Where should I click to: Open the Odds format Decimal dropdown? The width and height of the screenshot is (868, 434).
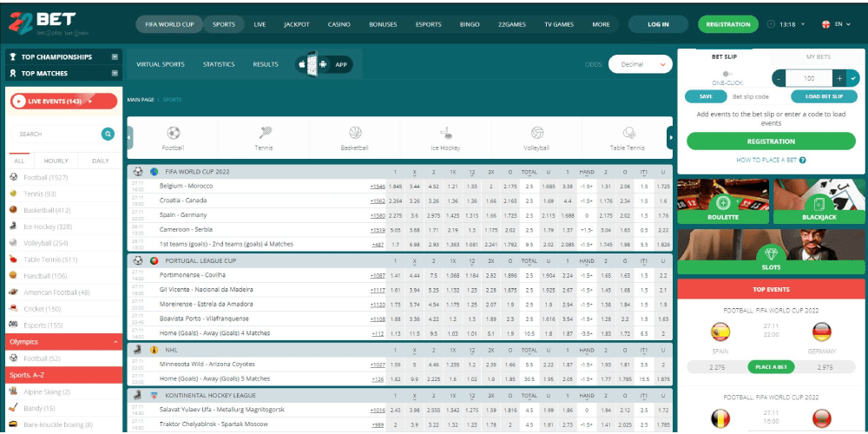tap(641, 64)
